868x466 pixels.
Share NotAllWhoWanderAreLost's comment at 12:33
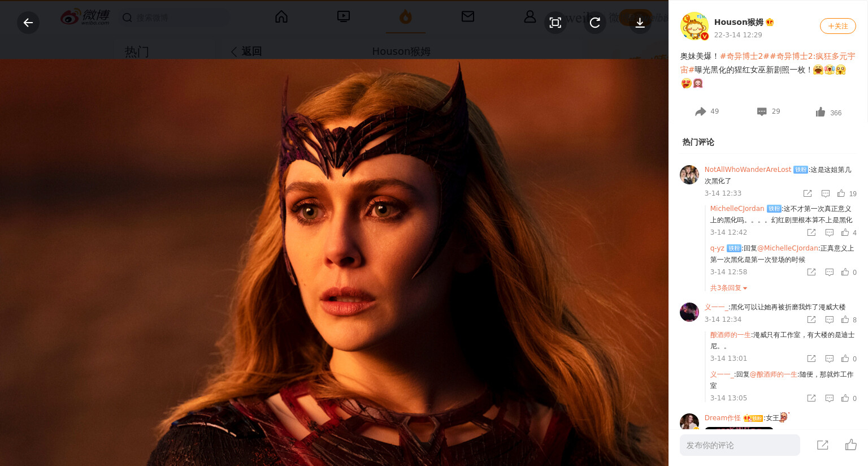click(x=808, y=193)
